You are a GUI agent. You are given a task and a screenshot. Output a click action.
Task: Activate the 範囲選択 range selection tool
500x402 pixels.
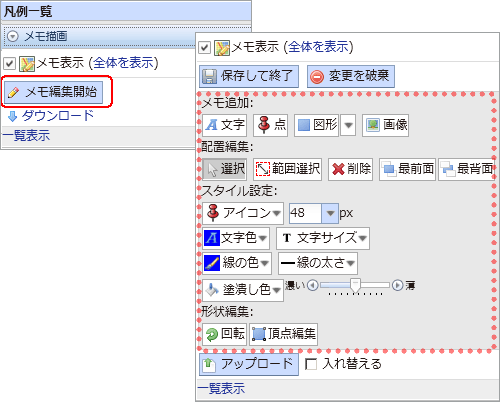(x=287, y=169)
